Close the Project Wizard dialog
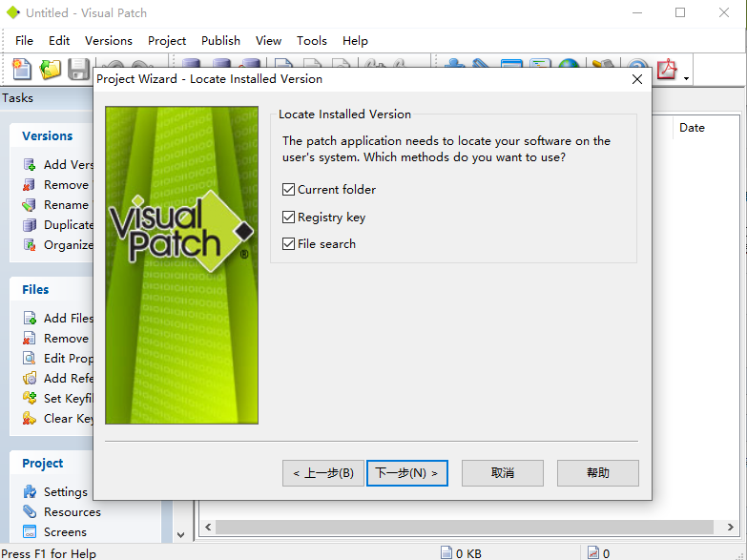Screen dimensions: 747x560 (637, 79)
